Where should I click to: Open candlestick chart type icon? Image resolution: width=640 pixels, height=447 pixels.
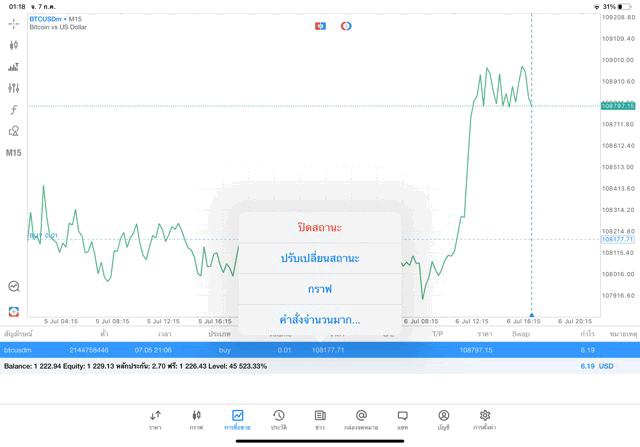pos(13,45)
